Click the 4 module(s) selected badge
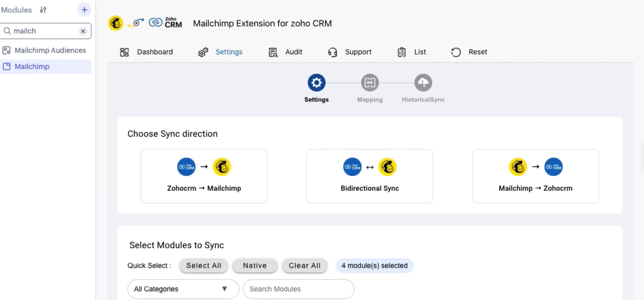The height and width of the screenshot is (300, 644). coord(374,266)
